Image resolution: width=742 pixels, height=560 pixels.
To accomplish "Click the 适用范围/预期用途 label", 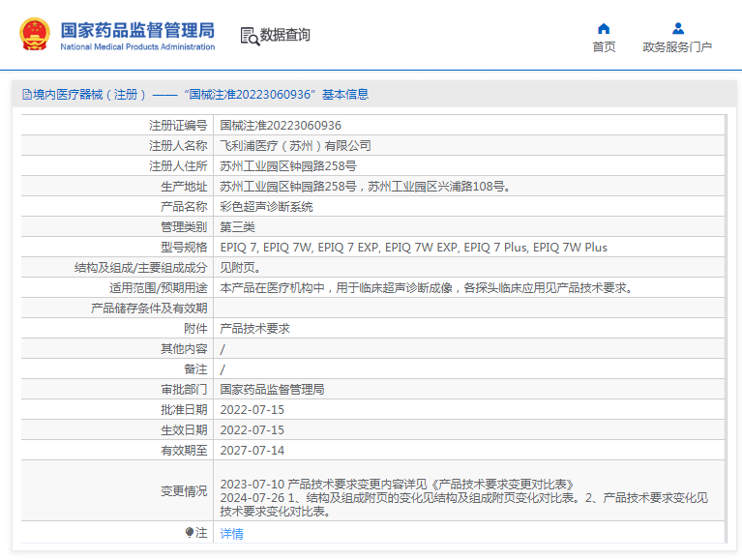I will [158, 288].
